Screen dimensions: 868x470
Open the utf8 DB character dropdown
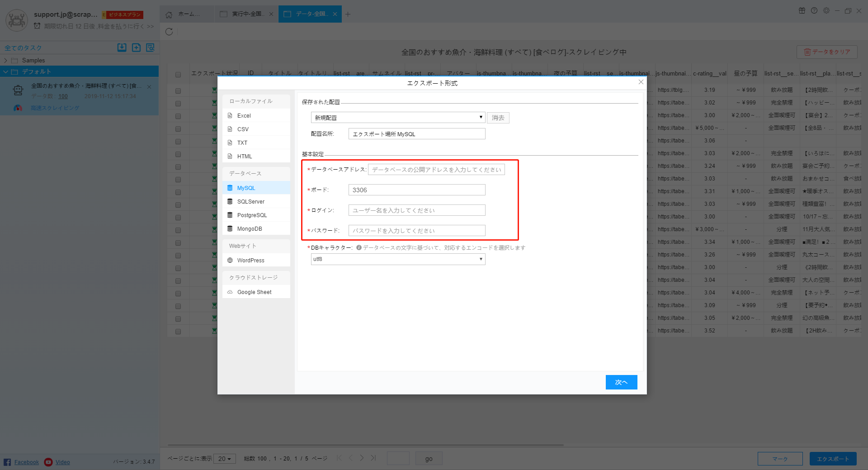398,259
